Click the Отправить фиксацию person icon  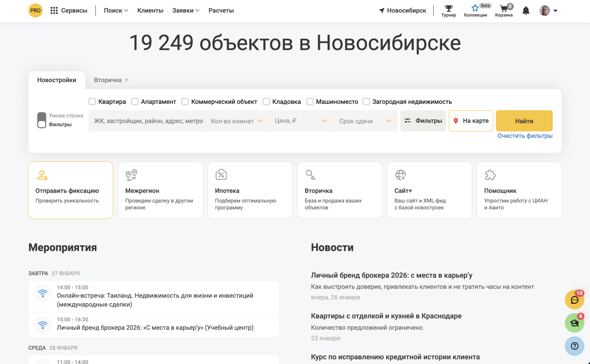42,175
